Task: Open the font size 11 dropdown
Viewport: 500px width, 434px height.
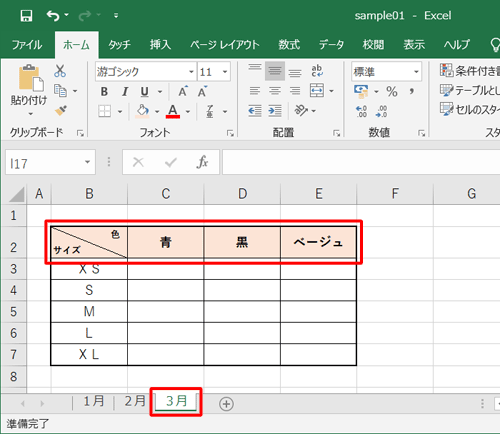Action: coord(225,72)
